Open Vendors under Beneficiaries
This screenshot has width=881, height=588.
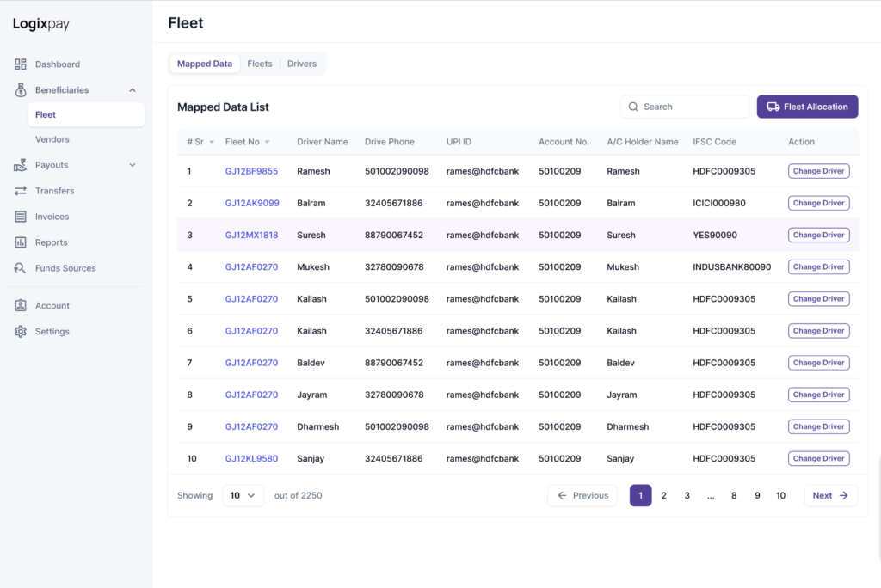point(52,139)
